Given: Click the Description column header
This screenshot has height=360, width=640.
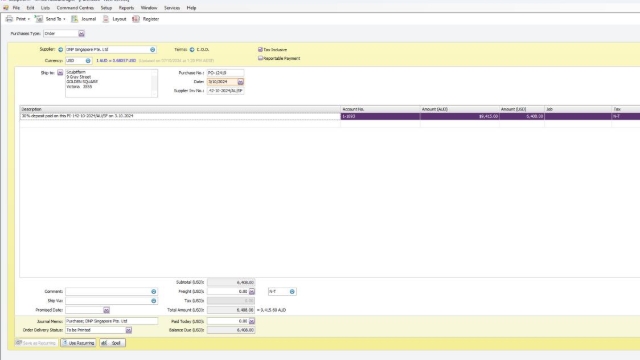Looking at the screenshot, I should coord(180,109).
